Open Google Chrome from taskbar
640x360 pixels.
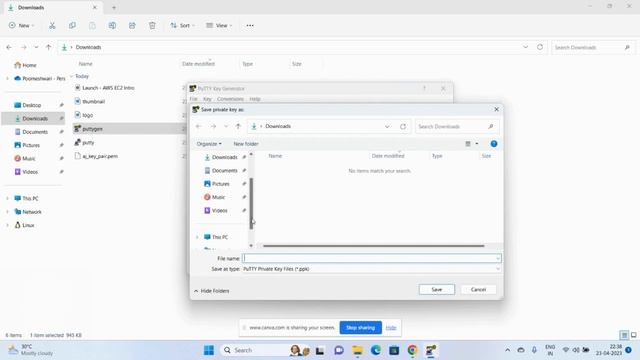[x=412, y=350]
